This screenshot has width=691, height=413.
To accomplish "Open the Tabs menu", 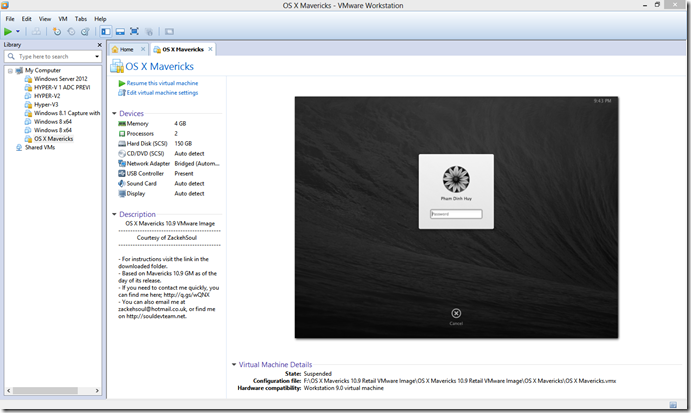I will coord(81,19).
